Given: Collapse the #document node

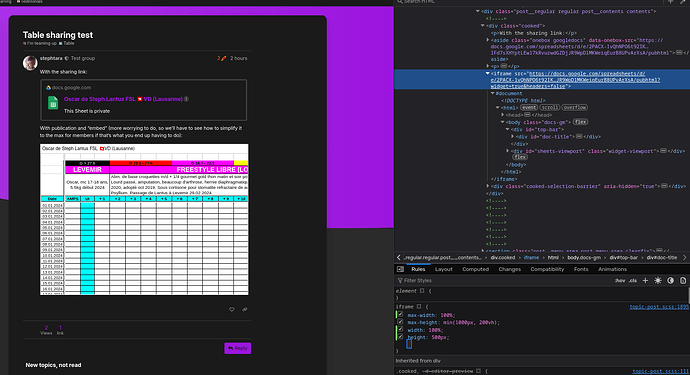Looking at the screenshot, I should tap(492, 93).
